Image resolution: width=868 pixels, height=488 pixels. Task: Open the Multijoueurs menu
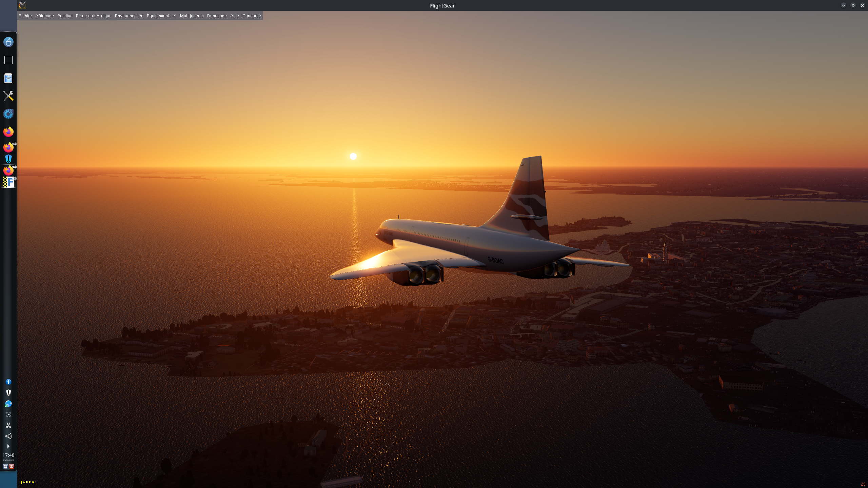(192, 16)
